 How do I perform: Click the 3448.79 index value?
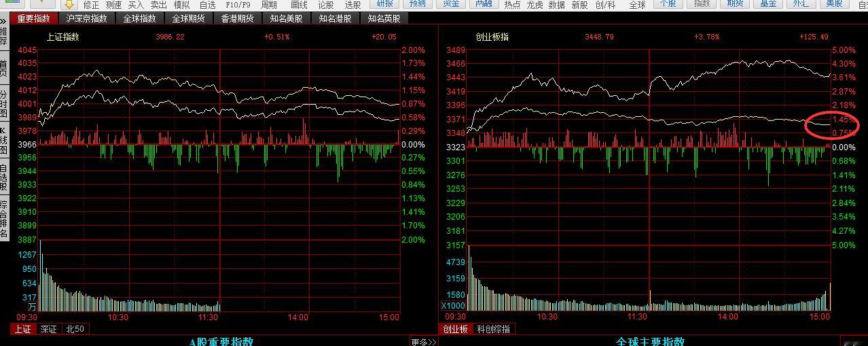pyautogui.click(x=599, y=37)
